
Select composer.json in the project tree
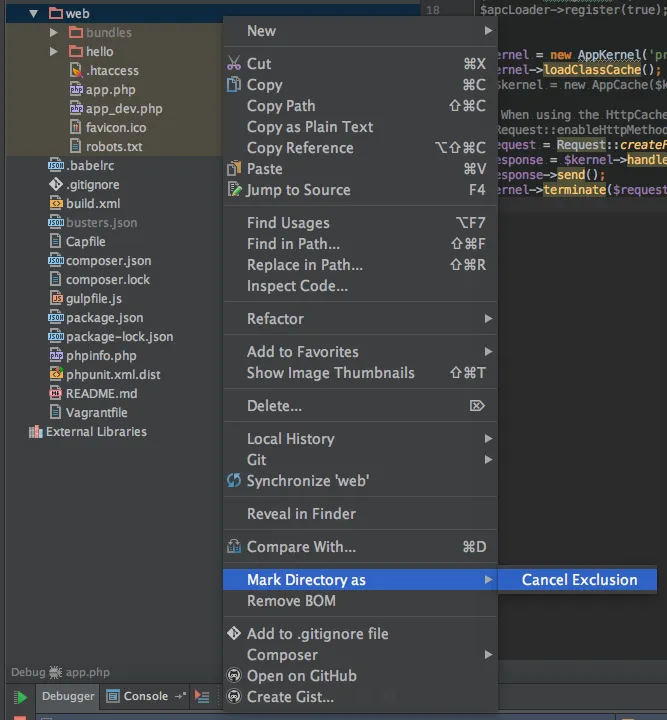click(108, 261)
